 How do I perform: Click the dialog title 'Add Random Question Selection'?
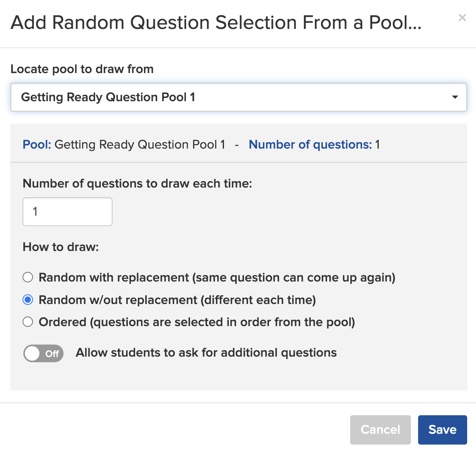click(x=216, y=23)
